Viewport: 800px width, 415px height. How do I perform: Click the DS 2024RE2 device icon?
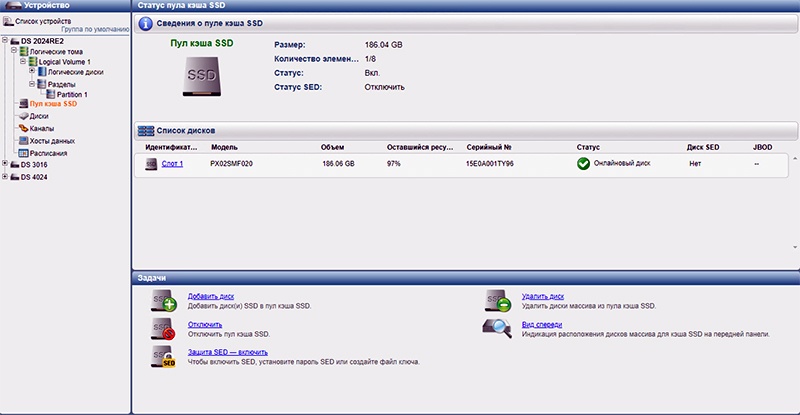click(x=15, y=41)
